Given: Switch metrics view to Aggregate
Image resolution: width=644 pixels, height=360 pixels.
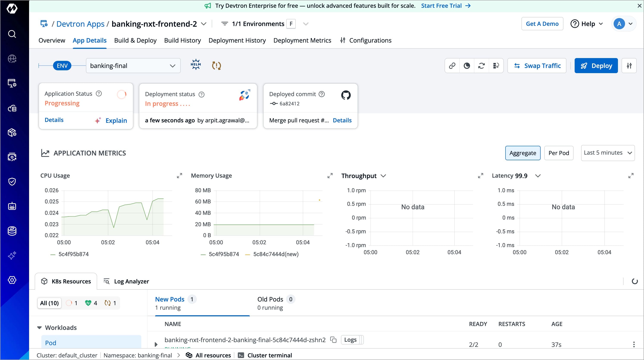Looking at the screenshot, I should (523, 153).
